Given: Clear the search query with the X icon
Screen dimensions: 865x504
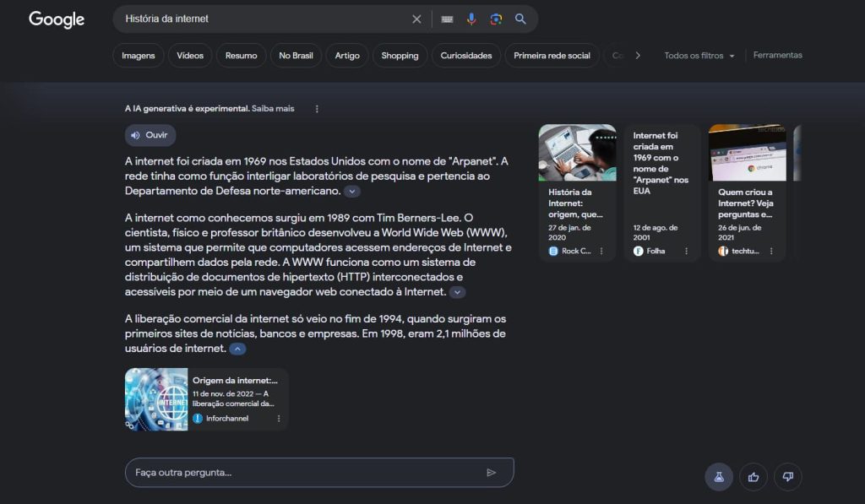Looking at the screenshot, I should pos(416,19).
